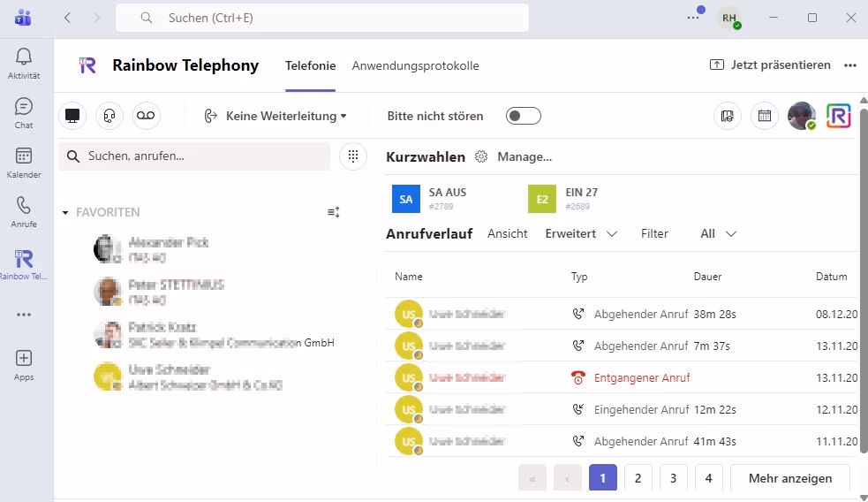The width and height of the screenshot is (868, 502).
Task: Collapse the FAVORITEN section
Action: (x=65, y=212)
